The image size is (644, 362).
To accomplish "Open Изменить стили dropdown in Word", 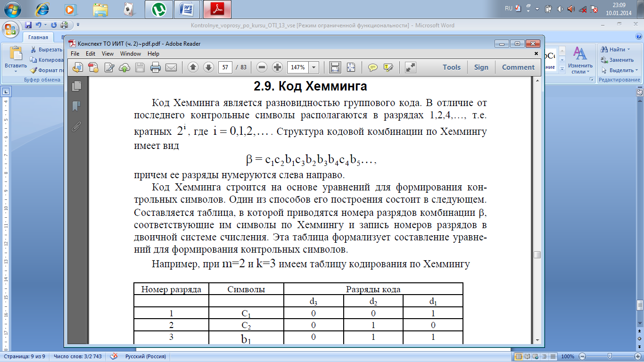I will click(x=580, y=60).
